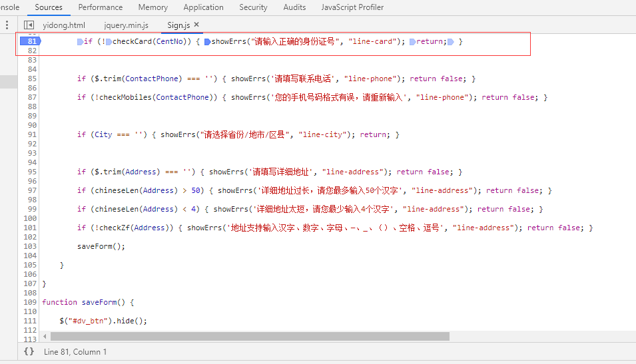Open the Security panel tab
Viewport: 636px width, 364px height.
click(x=253, y=7)
